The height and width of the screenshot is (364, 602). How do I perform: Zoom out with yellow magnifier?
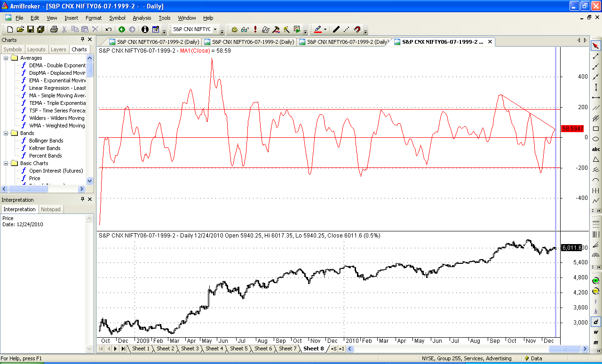(596, 291)
